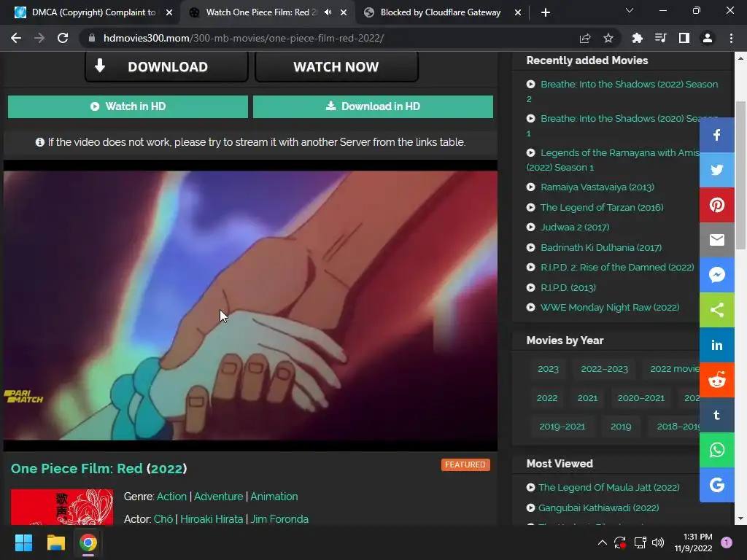The width and height of the screenshot is (747, 560).
Task: Select the 2023 year tag
Action: [548, 368]
